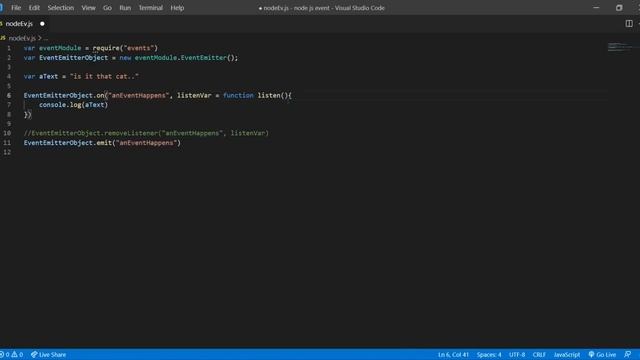The height and width of the screenshot is (360, 640).
Task: Open the Run menu
Action: click(125, 8)
